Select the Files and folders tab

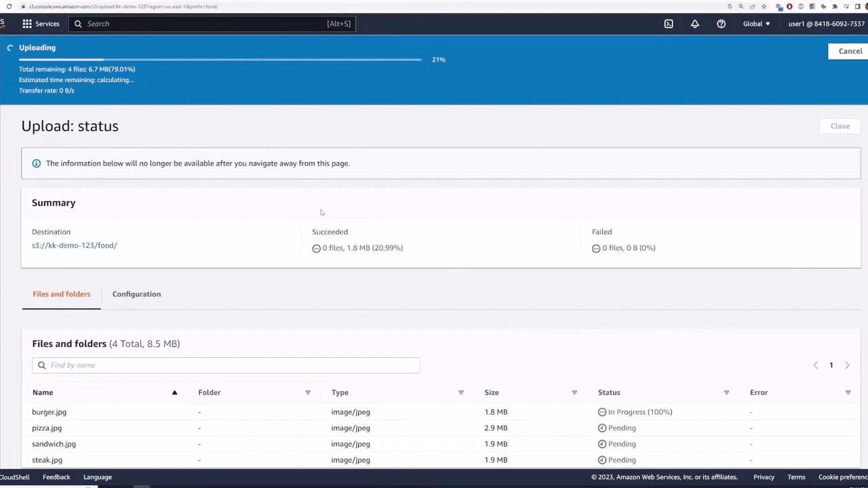point(61,293)
